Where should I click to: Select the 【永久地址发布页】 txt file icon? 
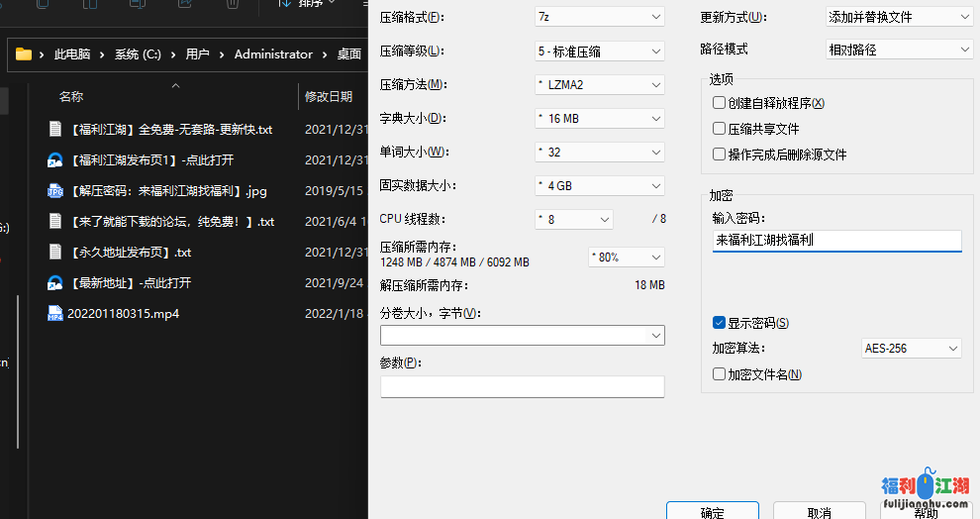[55, 253]
